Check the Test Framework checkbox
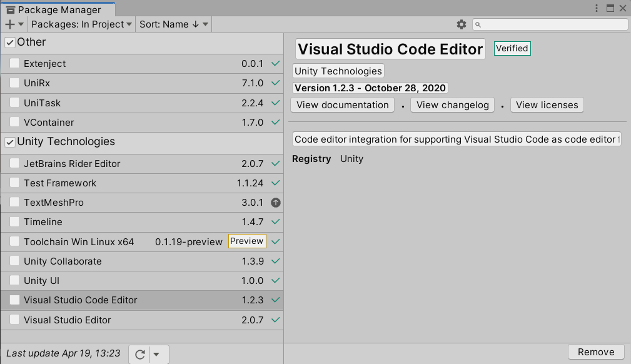The image size is (631, 364). click(14, 183)
